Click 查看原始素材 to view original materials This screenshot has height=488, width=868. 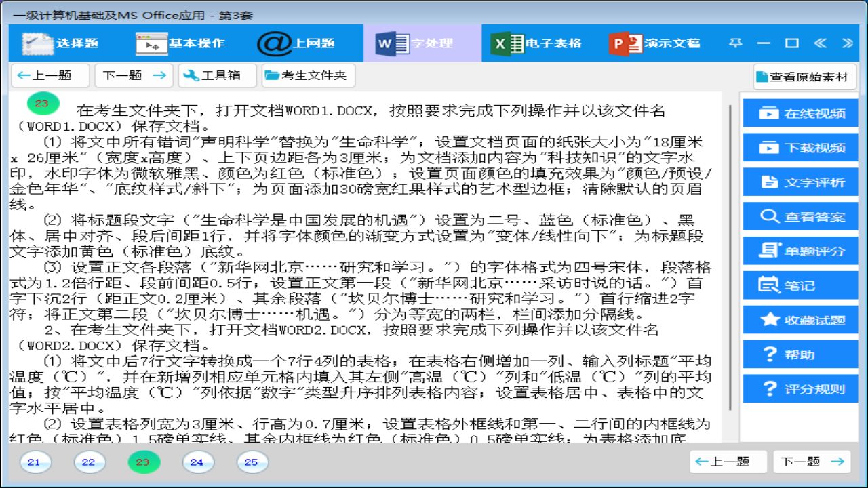coord(800,77)
